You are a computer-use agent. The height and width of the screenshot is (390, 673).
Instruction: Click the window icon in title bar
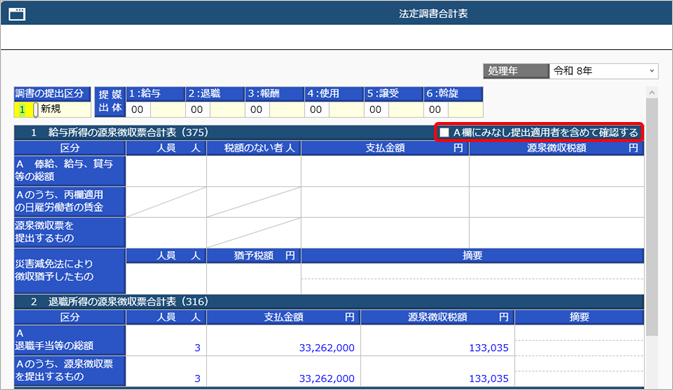pos(17,14)
